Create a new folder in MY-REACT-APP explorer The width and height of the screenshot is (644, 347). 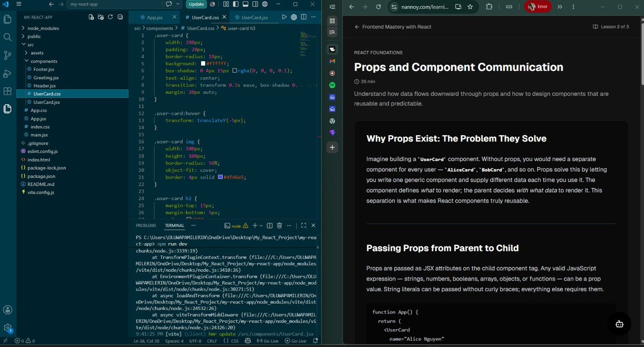101,17
